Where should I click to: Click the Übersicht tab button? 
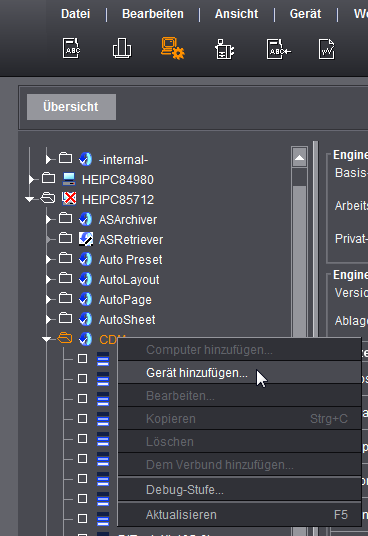coord(71,107)
